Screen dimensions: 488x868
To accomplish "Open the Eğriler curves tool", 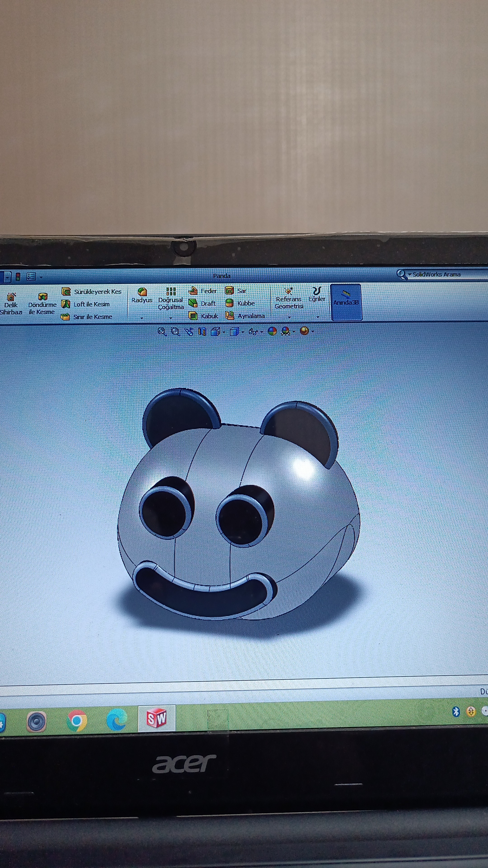I will (x=317, y=295).
